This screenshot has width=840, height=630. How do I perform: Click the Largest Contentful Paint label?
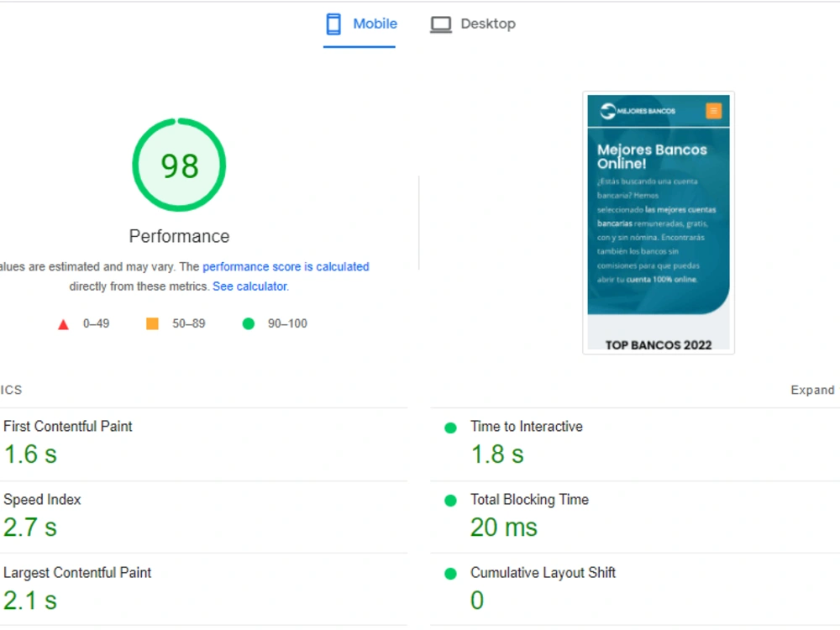pos(77,573)
